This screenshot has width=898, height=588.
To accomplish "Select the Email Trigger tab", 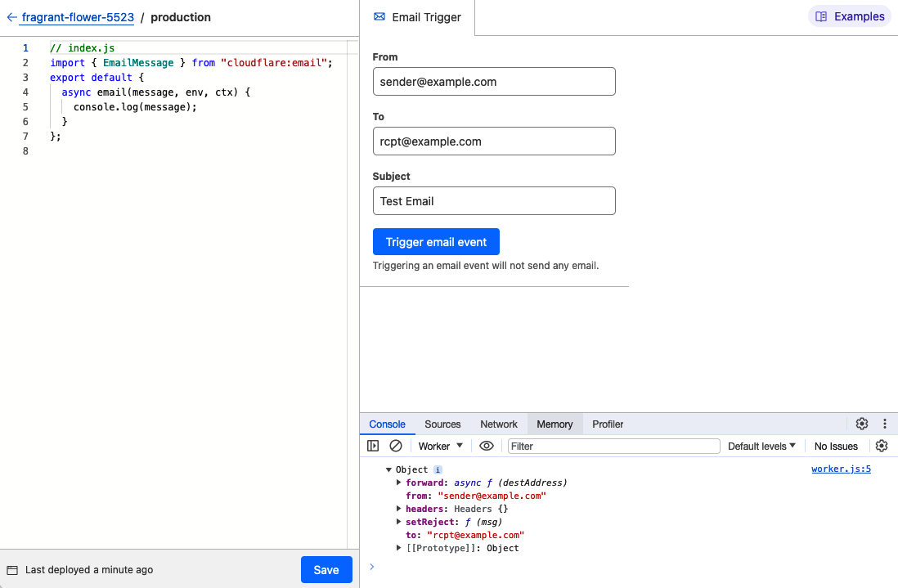I will [x=417, y=17].
